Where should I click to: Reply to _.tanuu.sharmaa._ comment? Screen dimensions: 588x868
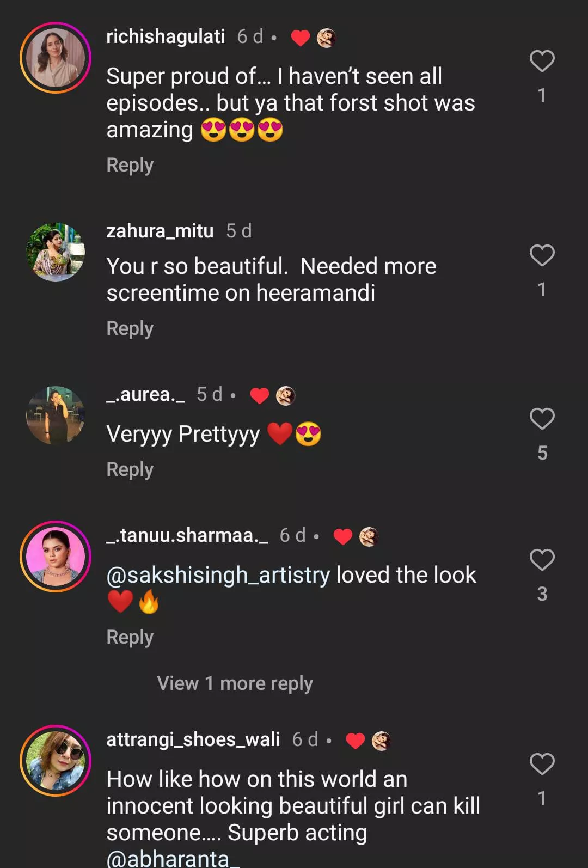click(130, 637)
